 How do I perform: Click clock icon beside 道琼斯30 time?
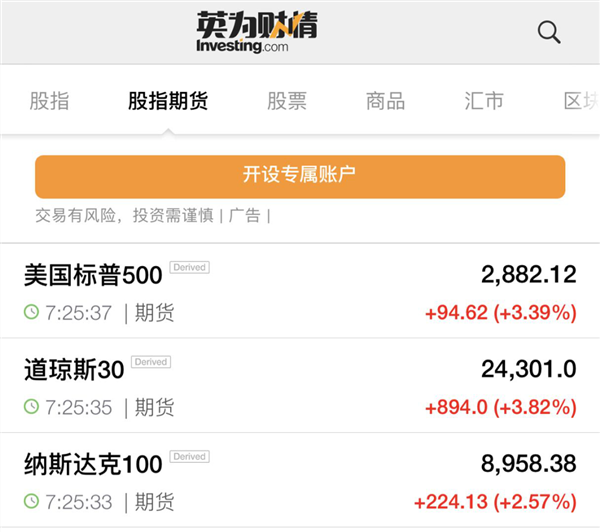[x=31, y=406]
